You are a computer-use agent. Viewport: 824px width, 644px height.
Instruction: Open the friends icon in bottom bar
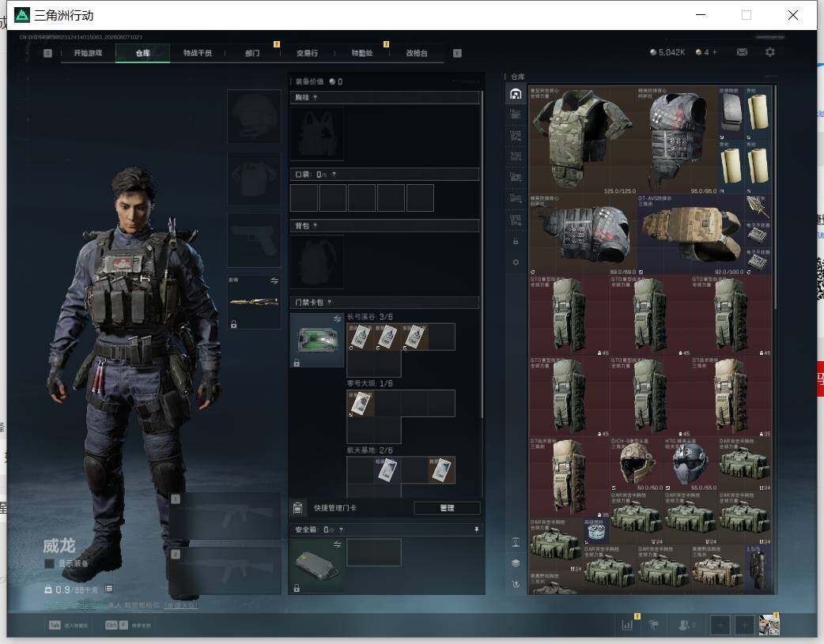pos(686,624)
